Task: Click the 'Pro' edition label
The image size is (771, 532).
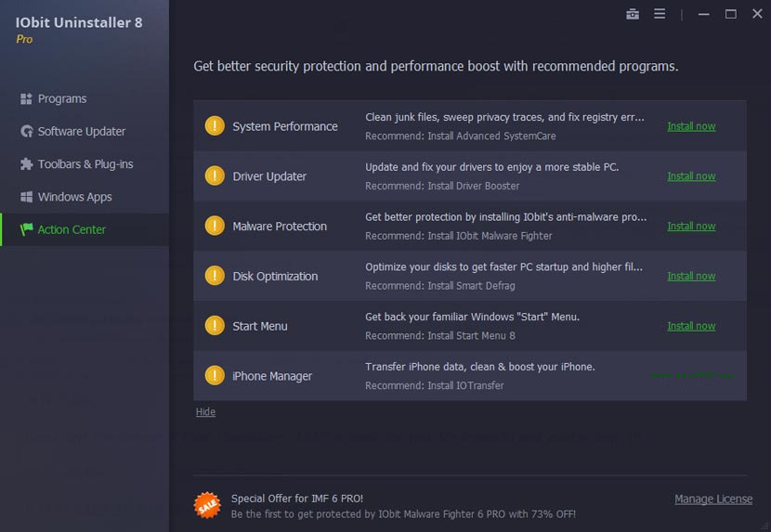Action: tap(24, 39)
